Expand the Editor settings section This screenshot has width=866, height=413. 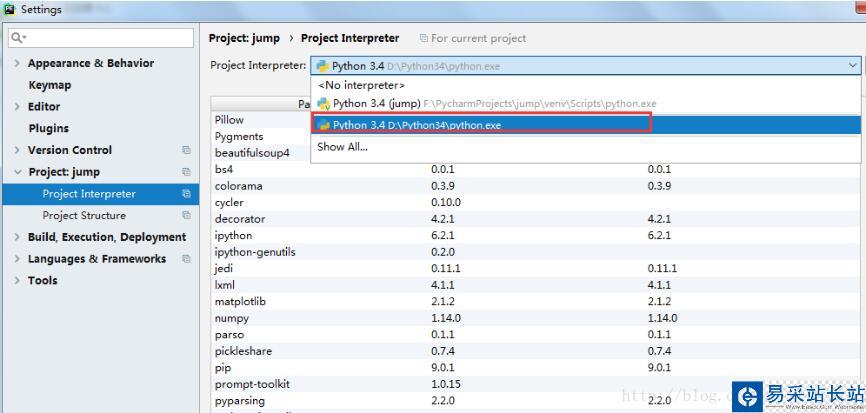[17, 107]
